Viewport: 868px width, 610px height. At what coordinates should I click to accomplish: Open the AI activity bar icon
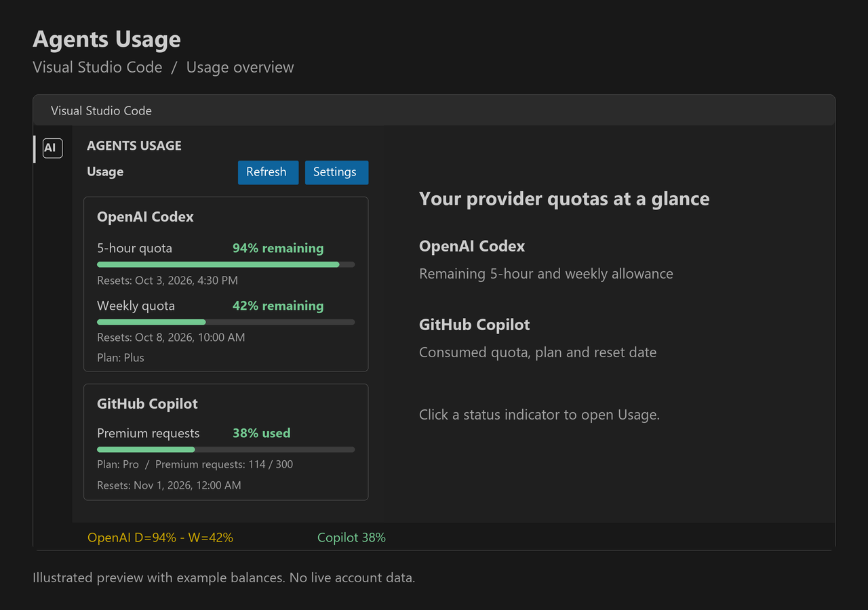pyautogui.click(x=52, y=148)
